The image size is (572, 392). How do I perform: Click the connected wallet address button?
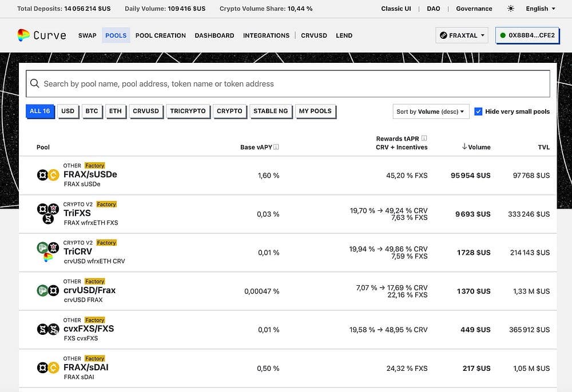pos(527,35)
